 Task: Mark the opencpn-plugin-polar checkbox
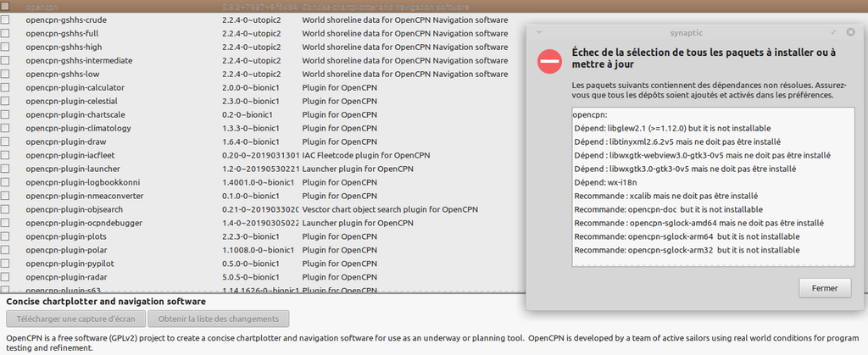(5, 250)
